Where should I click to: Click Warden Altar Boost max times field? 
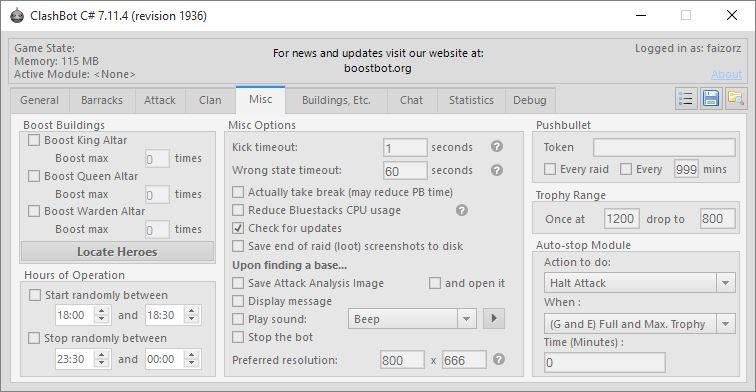point(157,230)
